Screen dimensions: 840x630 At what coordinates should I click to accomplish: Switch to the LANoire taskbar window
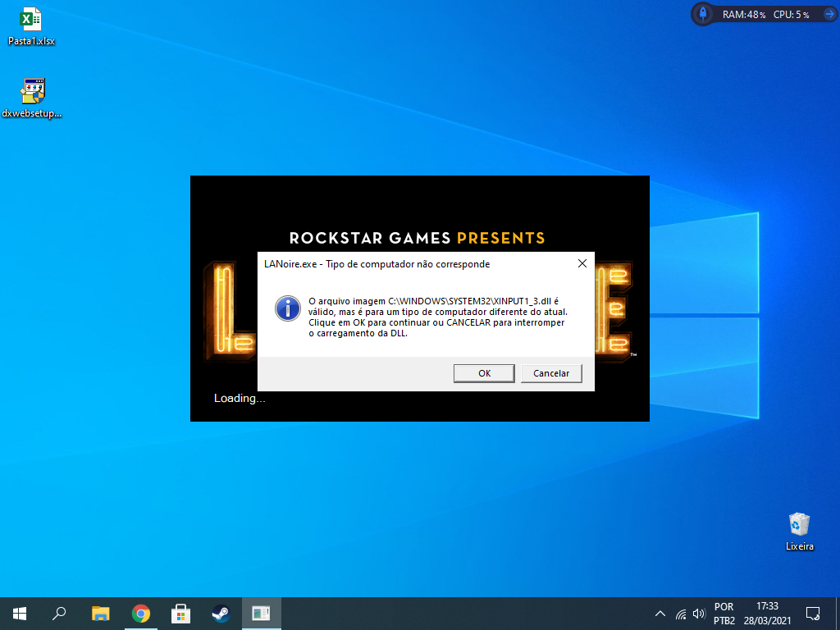click(x=261, y=614)
